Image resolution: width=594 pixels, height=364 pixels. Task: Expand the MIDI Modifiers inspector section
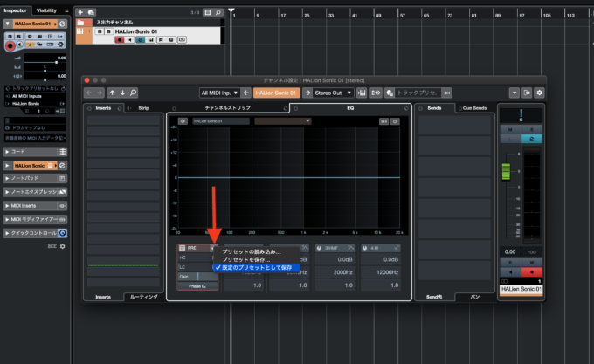7,219
